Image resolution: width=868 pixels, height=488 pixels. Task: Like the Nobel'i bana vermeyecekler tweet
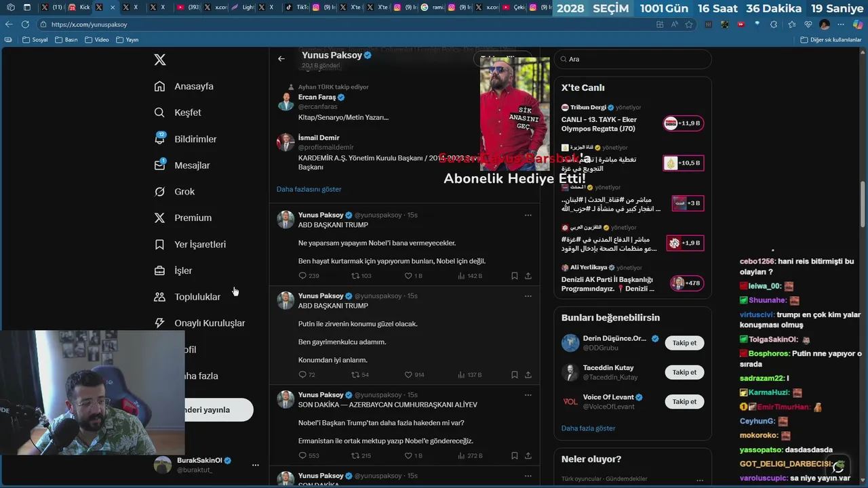click(x=413, y=276)
